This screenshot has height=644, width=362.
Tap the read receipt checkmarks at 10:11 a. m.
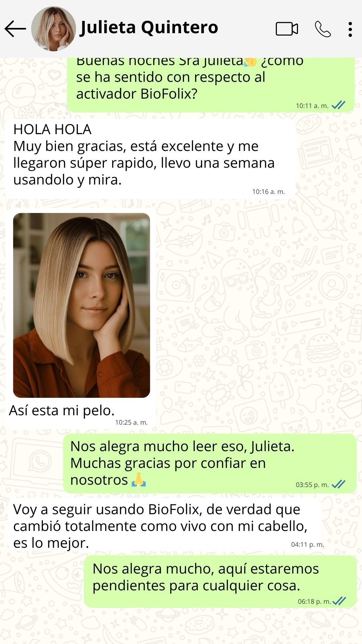tap(339, 105)
